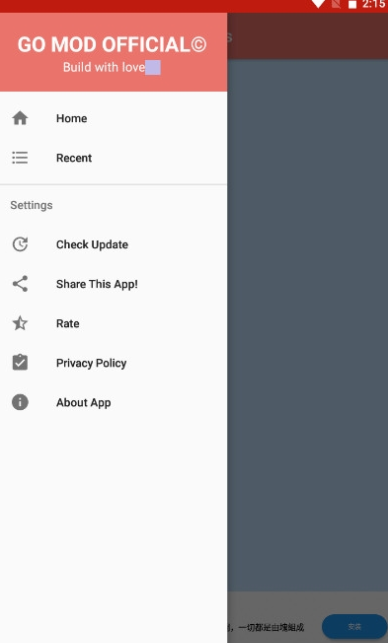Tap the Privacy Policy clipboard icon
The height and width of the screenshot is (643, 388).
(x=20, y=363)
